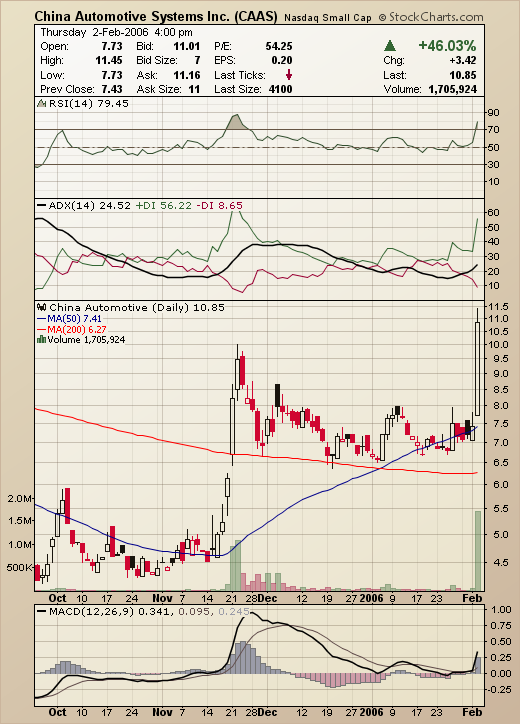Click the '+46.03%' percent change
520x724 pixels.
click(x=447, y=45)
